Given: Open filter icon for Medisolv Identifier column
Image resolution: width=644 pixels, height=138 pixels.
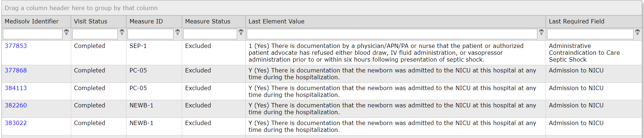Looking at the screenshot, I should (x=66, y=32).
